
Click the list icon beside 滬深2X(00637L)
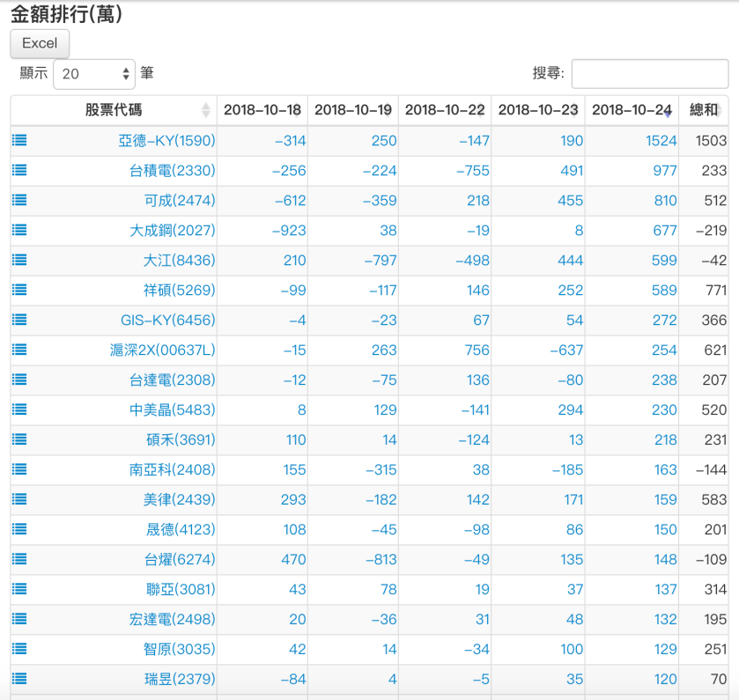pyautogui.click(x=18, y=350)
